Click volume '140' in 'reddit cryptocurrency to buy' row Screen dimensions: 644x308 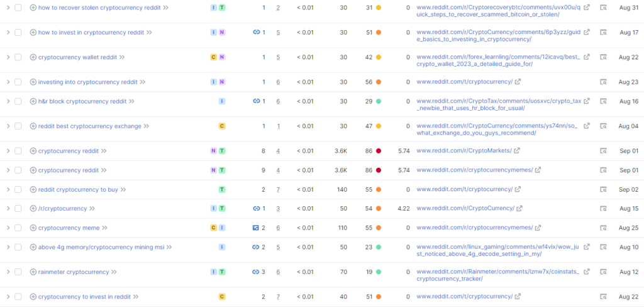[x=341, y=189]
